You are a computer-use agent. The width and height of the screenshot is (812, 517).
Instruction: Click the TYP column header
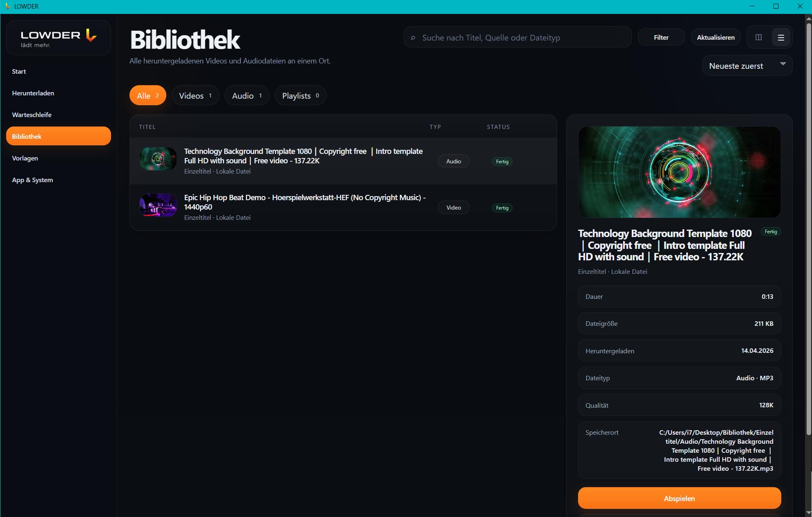tap(435, 127)
